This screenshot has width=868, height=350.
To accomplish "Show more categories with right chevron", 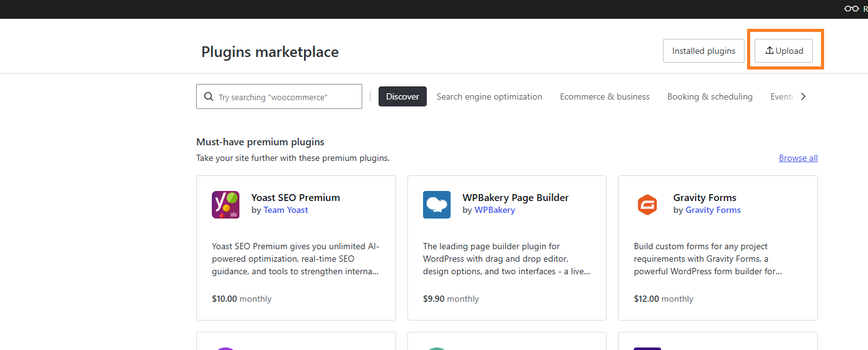I will point(803,96).
